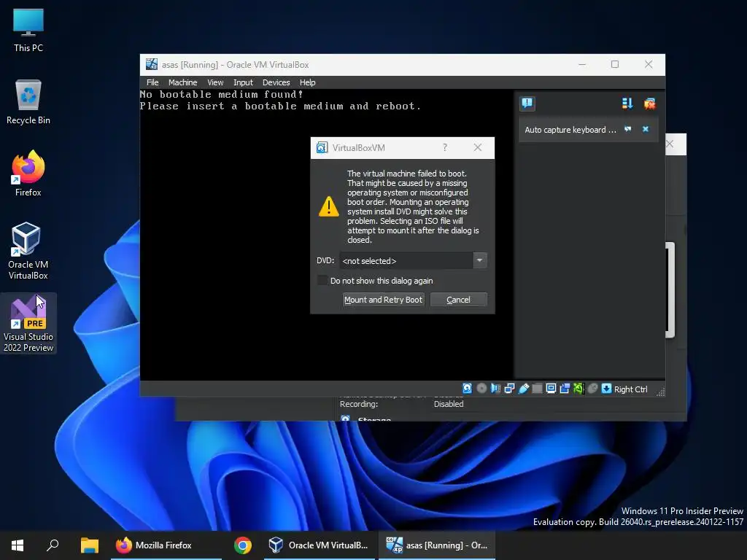The image size is (747, 560).
Task: Click Mount and Retry Boot button
Action: click(383, 300)
